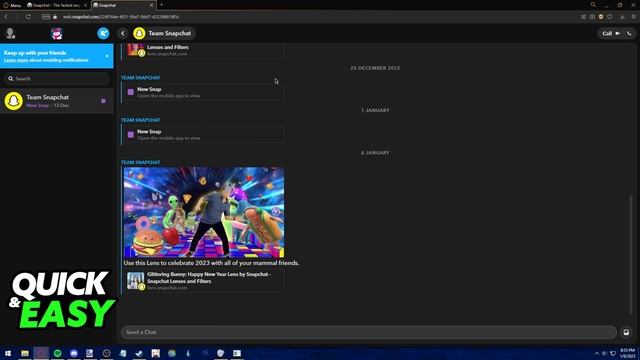
Task: Focus the Search field in sidebar
Action: pos(57,78)
